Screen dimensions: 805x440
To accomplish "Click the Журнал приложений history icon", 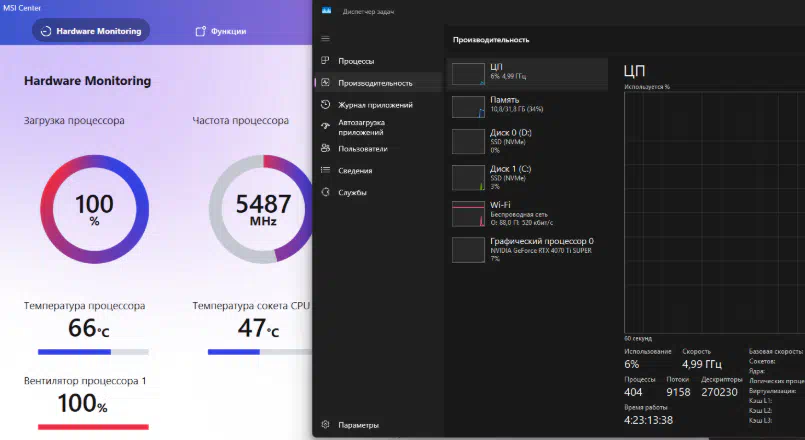I will pos(325,105).
